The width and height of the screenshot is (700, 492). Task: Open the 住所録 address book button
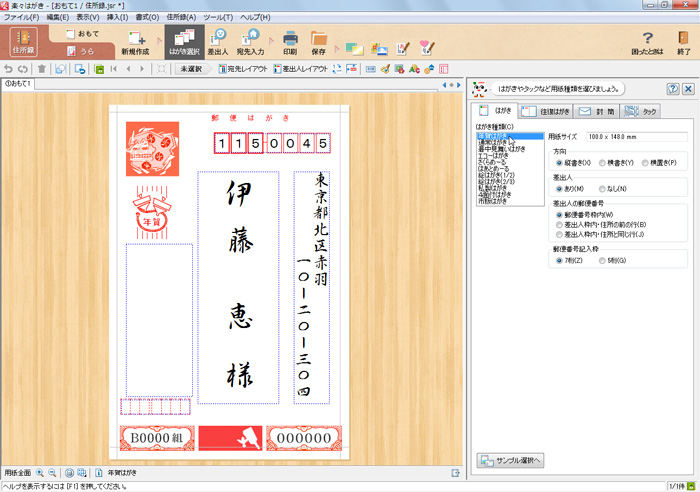pyautogui.click(x=23, y=41)
